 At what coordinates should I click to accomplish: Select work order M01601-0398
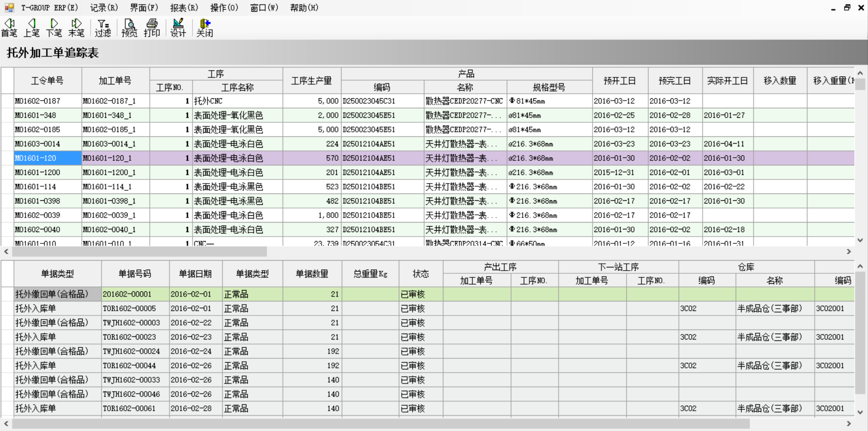[48, 201]
